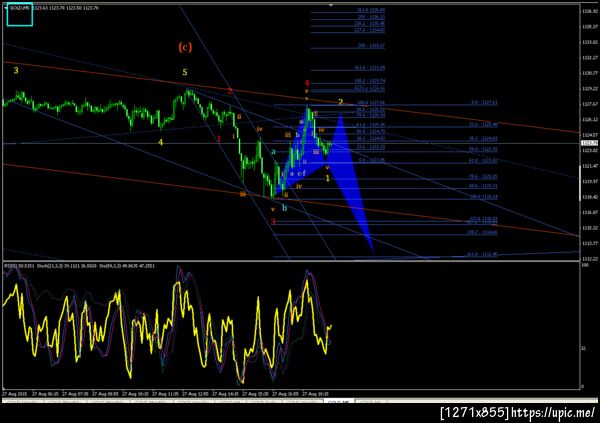Click the '27 Aug 2015' time label
600x423 pixels.
pyautogui.click(x=15, y=394)
